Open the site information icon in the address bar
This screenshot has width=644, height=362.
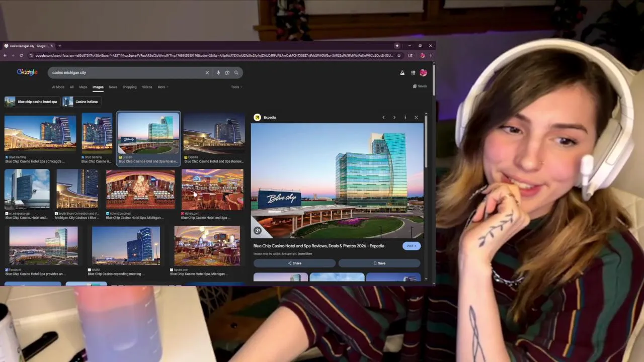(x=31, y=55)
